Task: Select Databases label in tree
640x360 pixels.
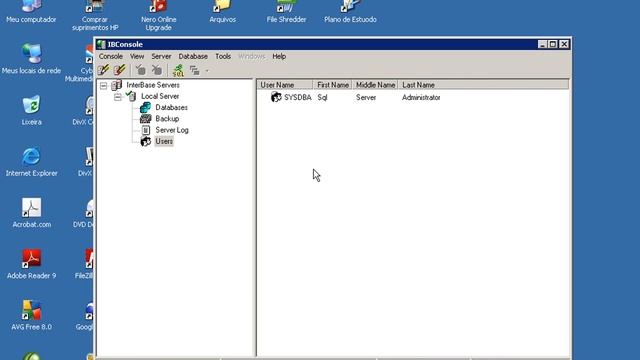Action: [x=171, y=107]
